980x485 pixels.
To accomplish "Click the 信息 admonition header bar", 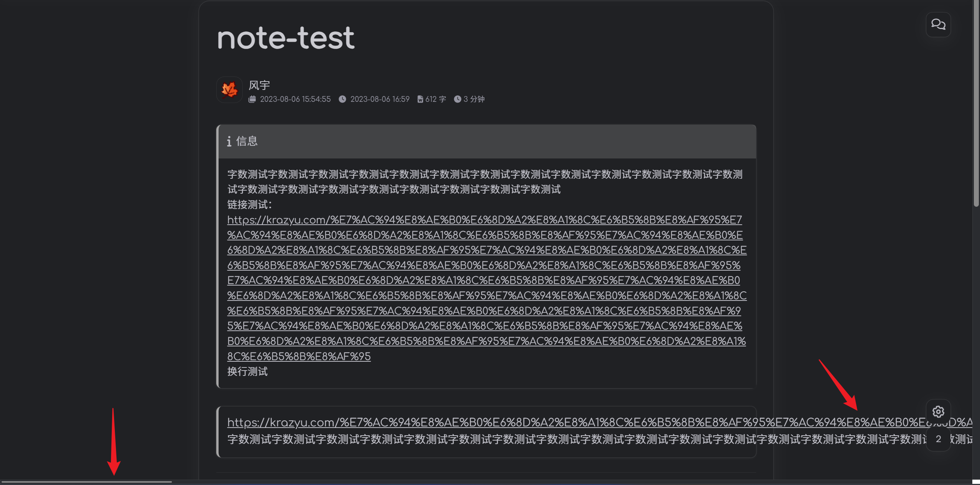I will click(x=485, y=142).
